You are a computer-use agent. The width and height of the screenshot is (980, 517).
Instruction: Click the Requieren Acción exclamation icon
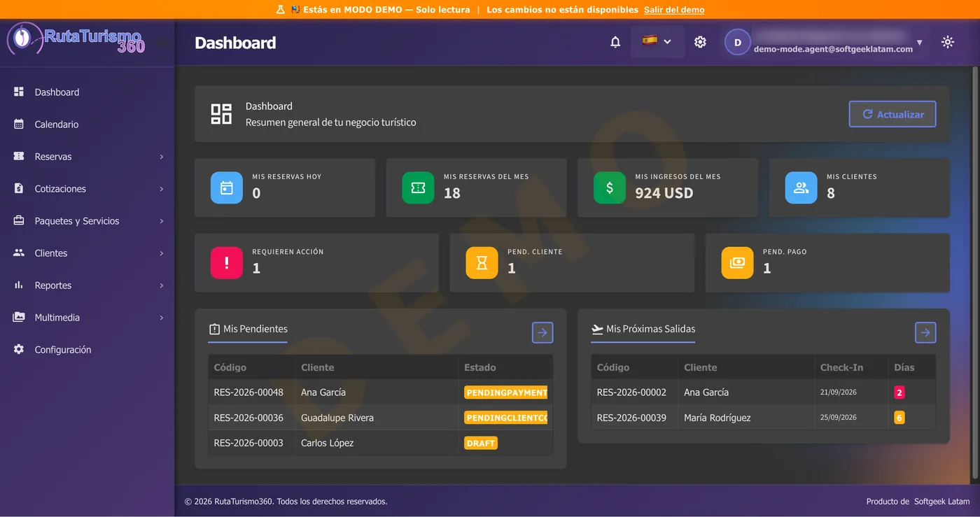227,262
